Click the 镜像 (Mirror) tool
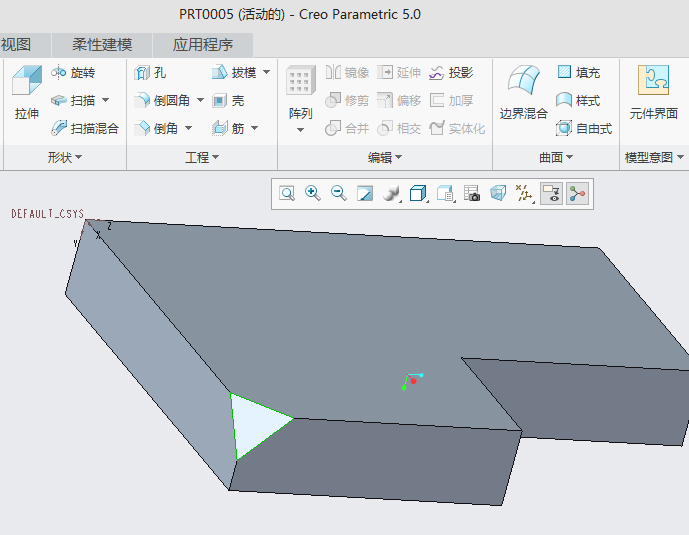 [x=347, y=72]
